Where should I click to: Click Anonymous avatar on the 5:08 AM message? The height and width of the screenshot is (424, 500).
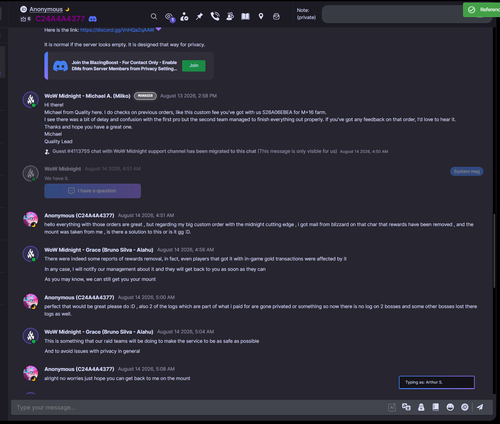point(31,373)
